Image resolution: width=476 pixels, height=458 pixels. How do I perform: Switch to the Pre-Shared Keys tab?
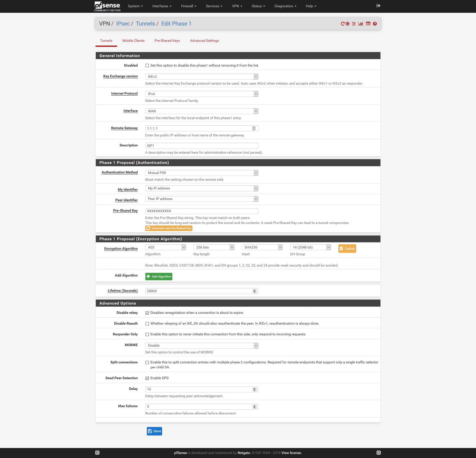pyautogui.click(x=167, y=41)
